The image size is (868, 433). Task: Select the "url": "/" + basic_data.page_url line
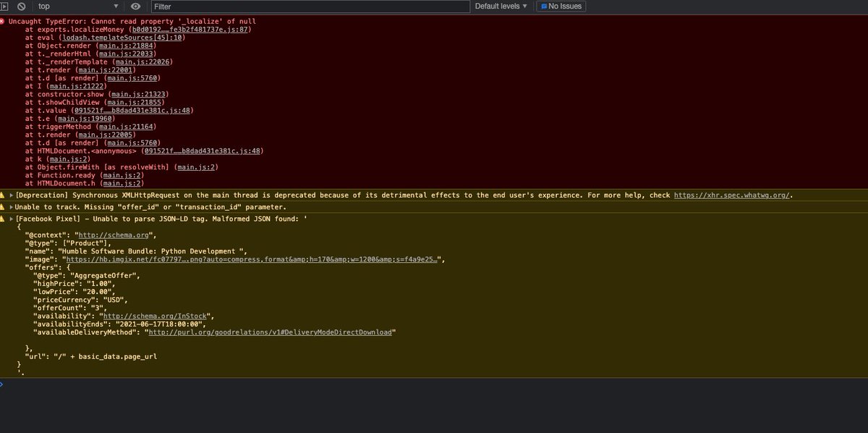coord(90,356)
